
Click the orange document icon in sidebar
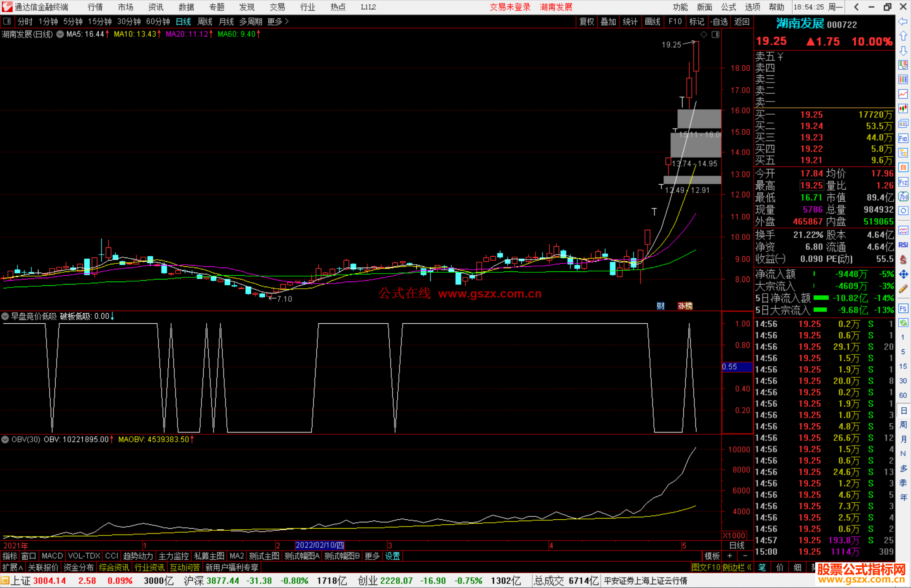click(x=903, y=167)
